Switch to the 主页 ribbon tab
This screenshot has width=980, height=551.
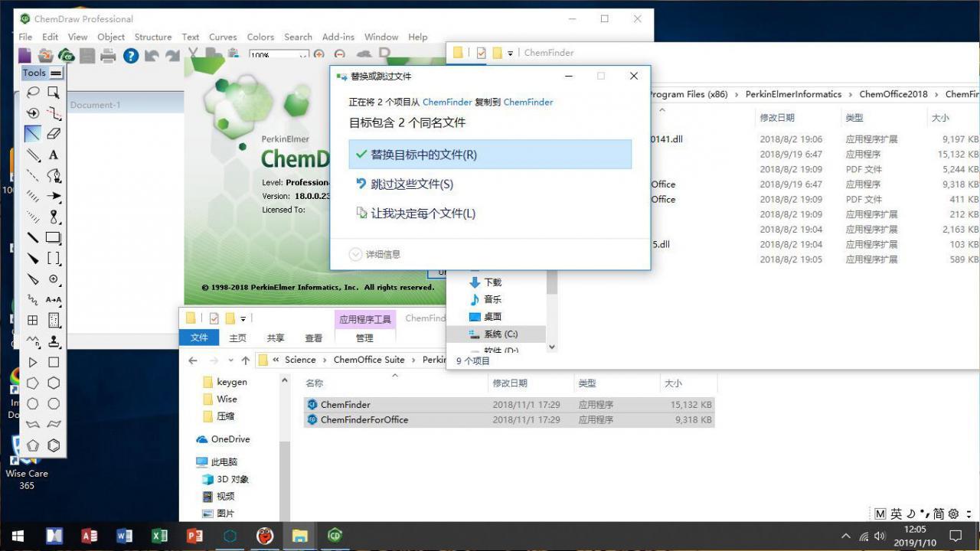(x=238, y=337)
